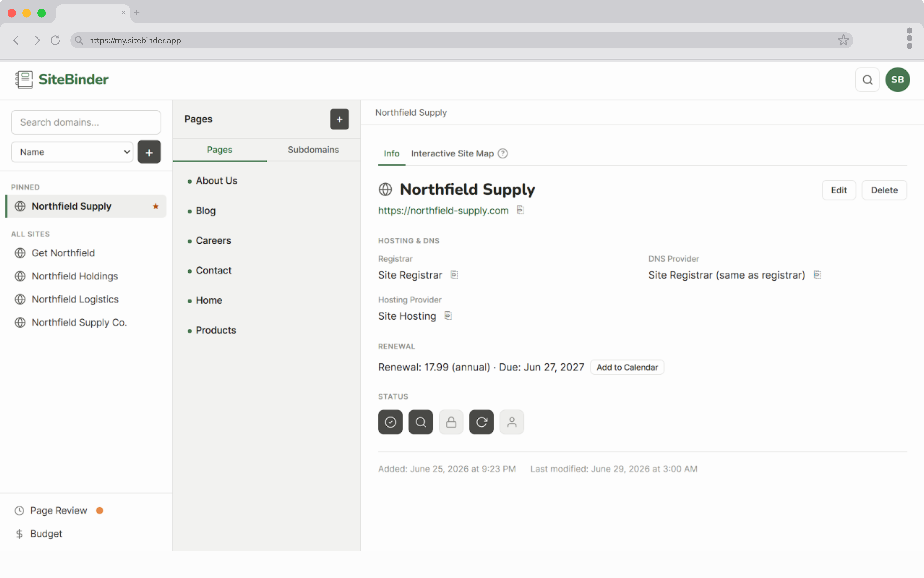
Task: Copy the Registrar value
Action: click(454, 275)
